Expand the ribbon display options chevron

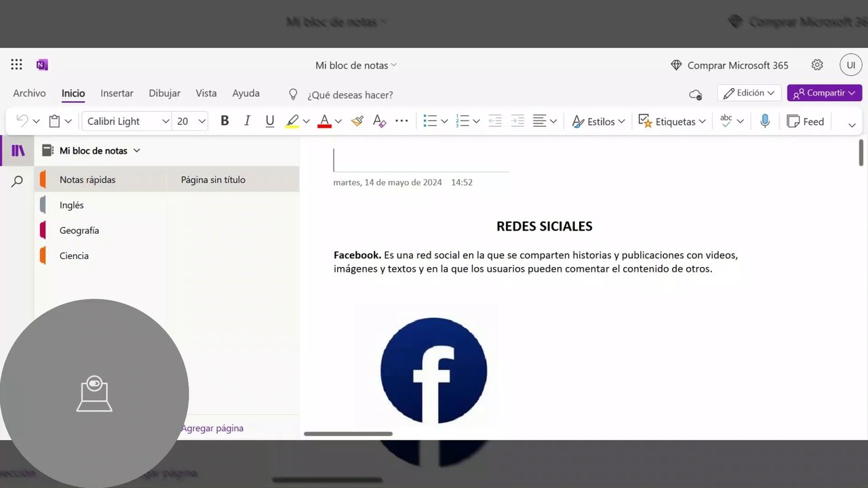[x=852, y=124]
